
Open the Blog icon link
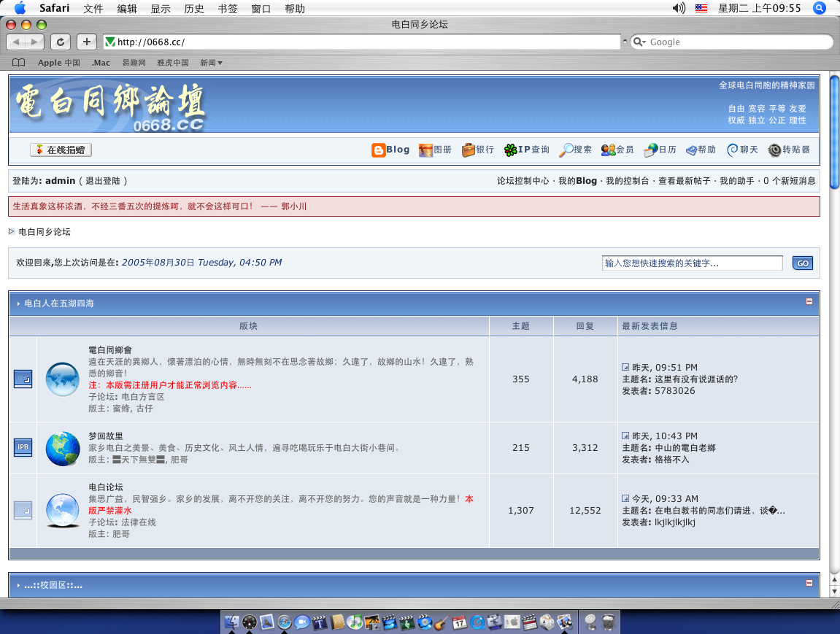379,150
